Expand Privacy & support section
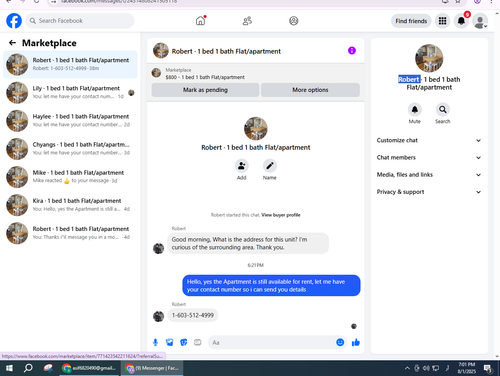500x376 pixels. 429,192
